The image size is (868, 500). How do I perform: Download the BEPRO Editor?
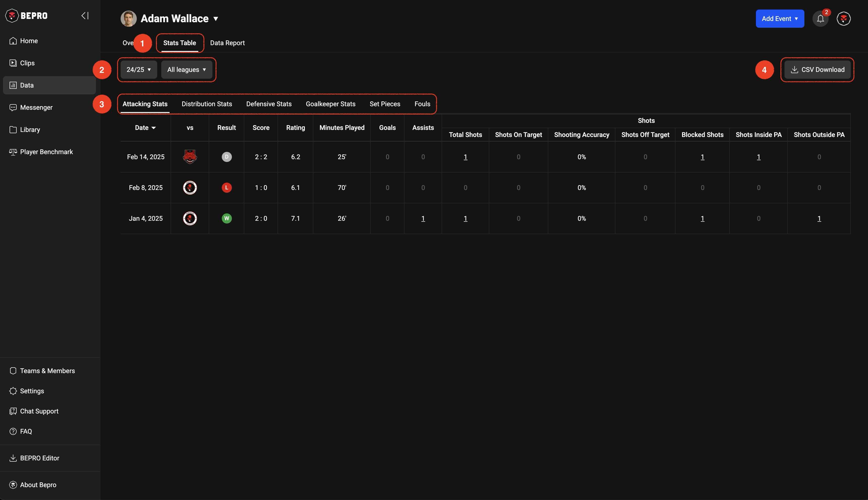point(40,458)
